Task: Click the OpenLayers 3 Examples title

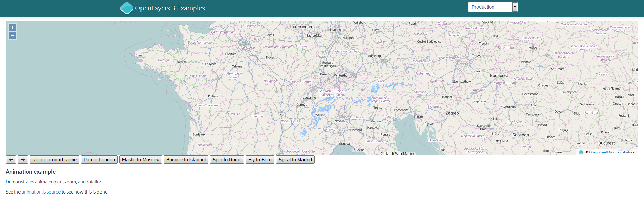Action: tap(170, 8)
